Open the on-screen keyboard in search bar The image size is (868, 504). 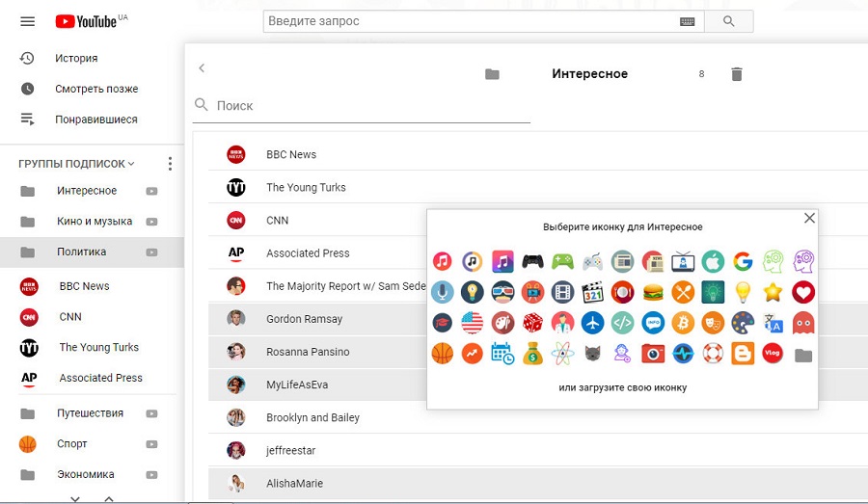point(688,21)
